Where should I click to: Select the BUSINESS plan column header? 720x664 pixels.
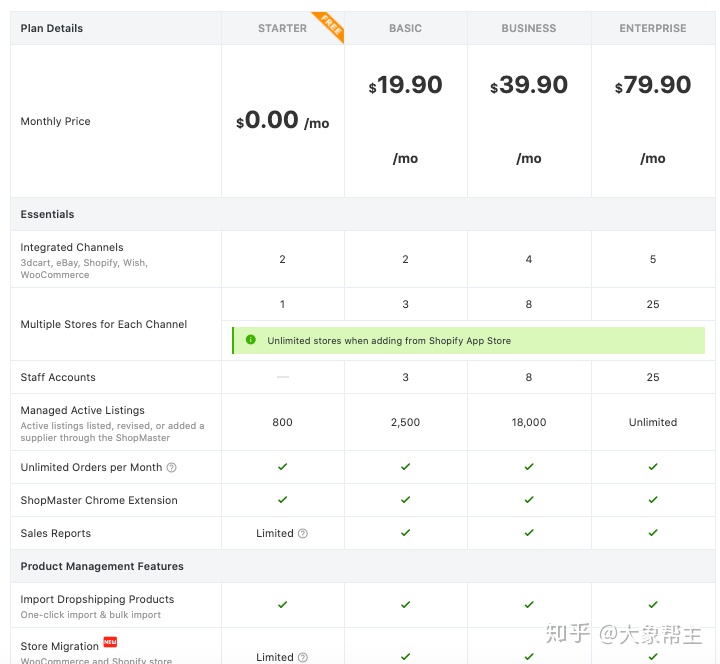click(529, 28)
